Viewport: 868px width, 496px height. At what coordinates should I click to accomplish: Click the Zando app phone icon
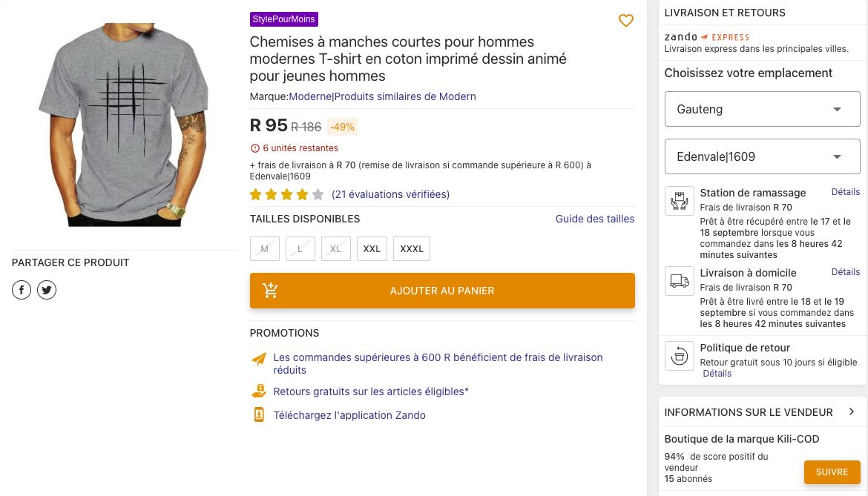tap(259, 414)
